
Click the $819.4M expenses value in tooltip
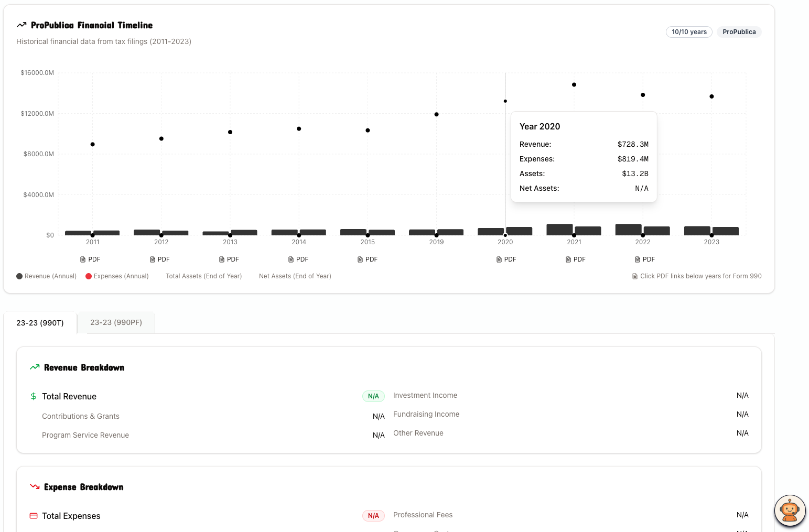633,159
